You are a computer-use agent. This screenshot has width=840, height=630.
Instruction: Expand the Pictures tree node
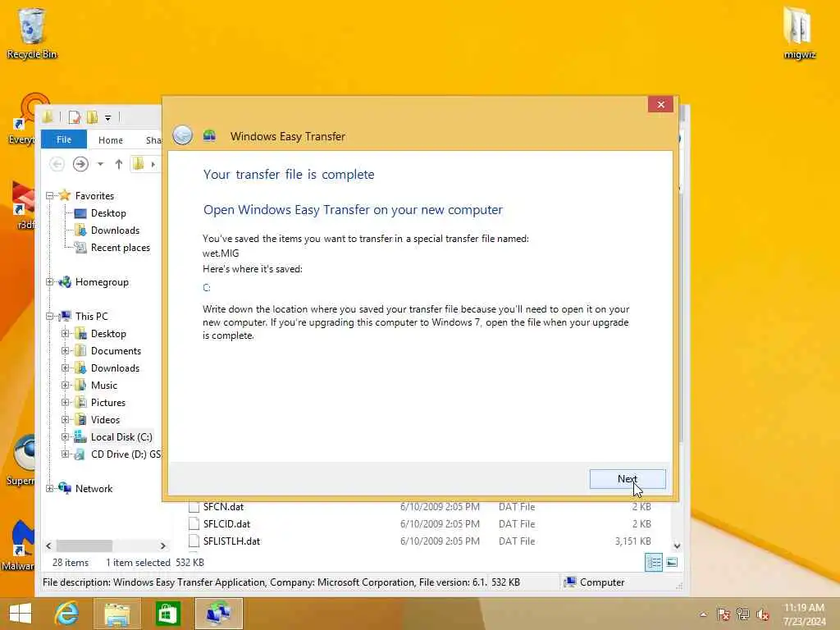[65, 402]
